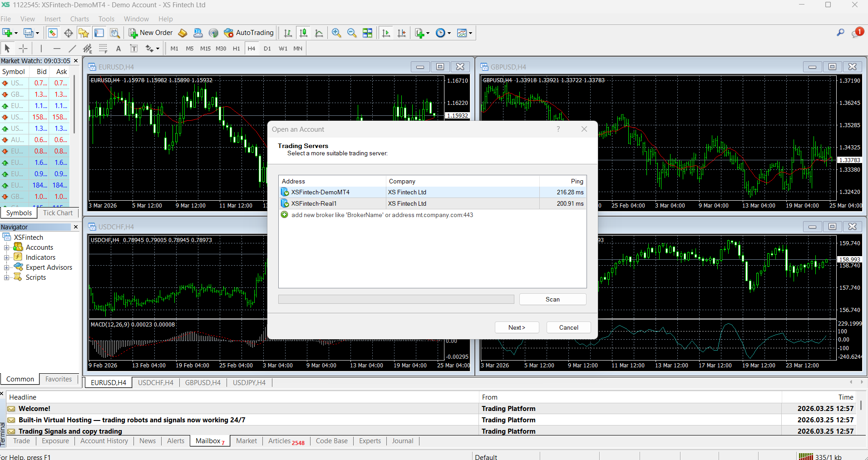Select the text drawing tool A
868x460 pixels.
pos(118,49)
